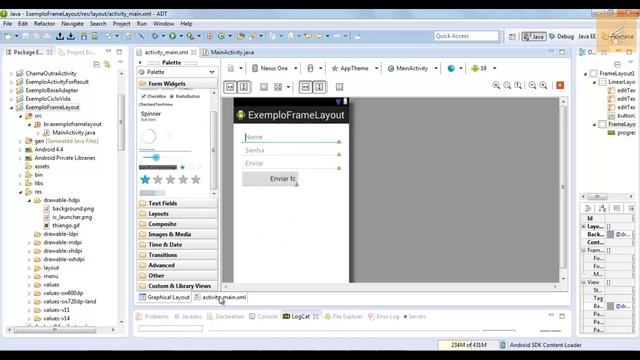640x360 pixels.
Task: Click the Nome text field in layout preview
Action: coord(291,137)
